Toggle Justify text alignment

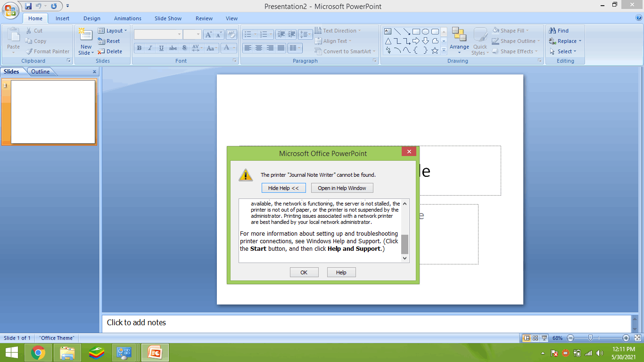(281, 48)
